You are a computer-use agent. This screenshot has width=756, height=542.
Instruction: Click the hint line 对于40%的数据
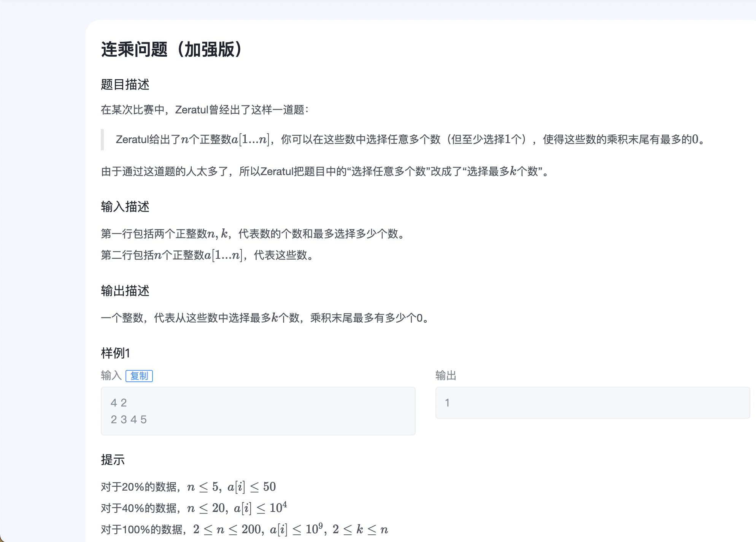[194, 508]
